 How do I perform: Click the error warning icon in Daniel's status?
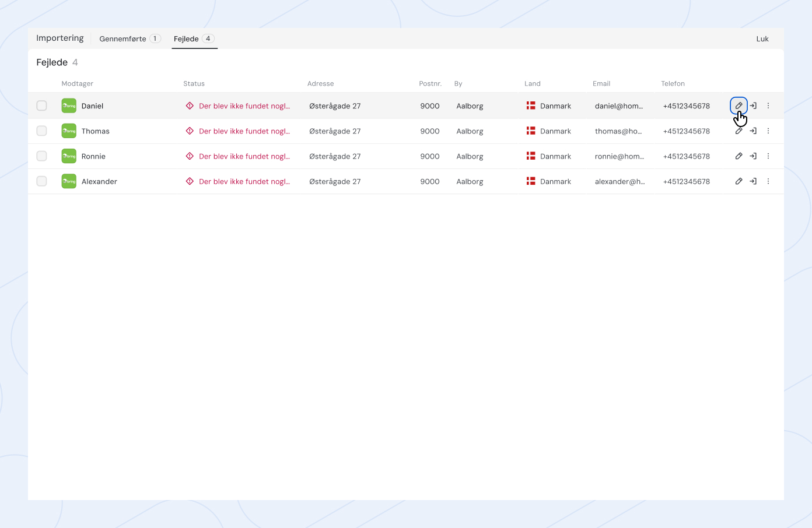(190, 105)
